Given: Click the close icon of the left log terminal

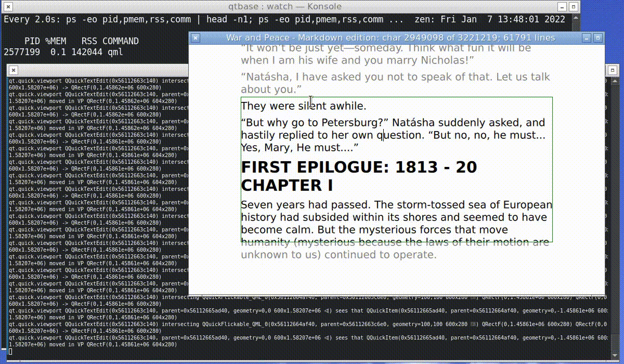Looking at the screenshot, I should [12, 70].
